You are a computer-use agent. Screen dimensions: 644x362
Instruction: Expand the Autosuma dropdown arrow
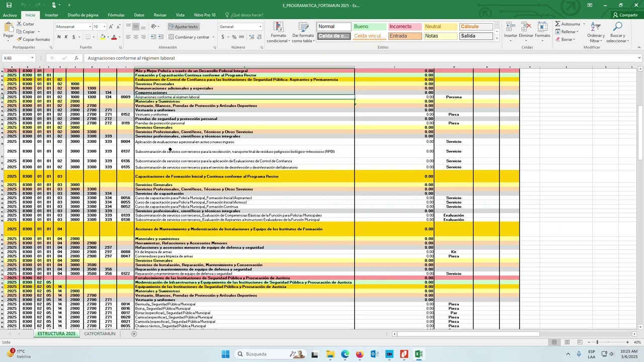[583, 24]
